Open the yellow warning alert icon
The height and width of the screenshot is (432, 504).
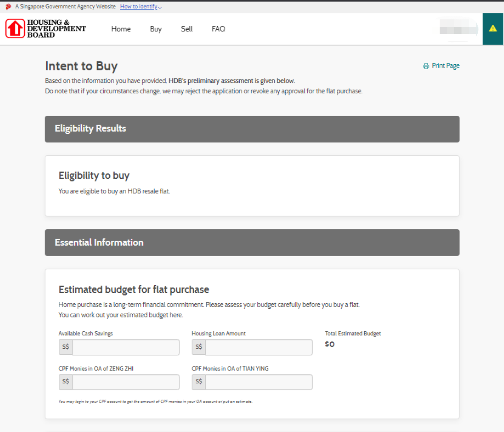click(x=493, y=29)
